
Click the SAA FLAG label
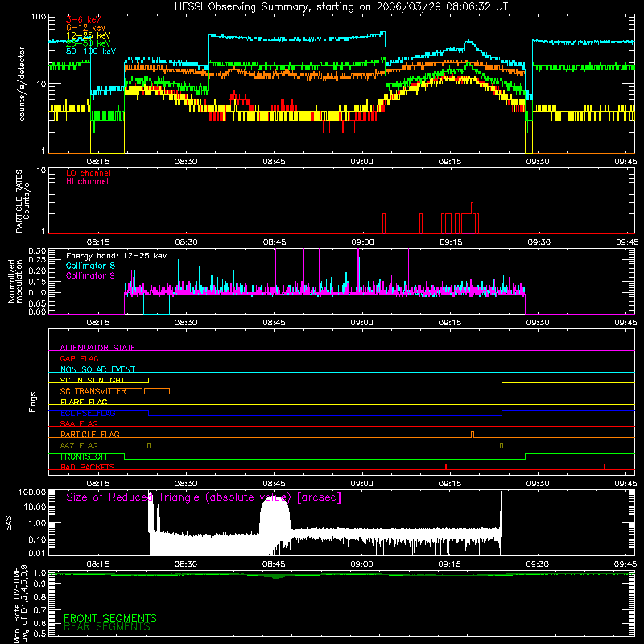(79, 423)
